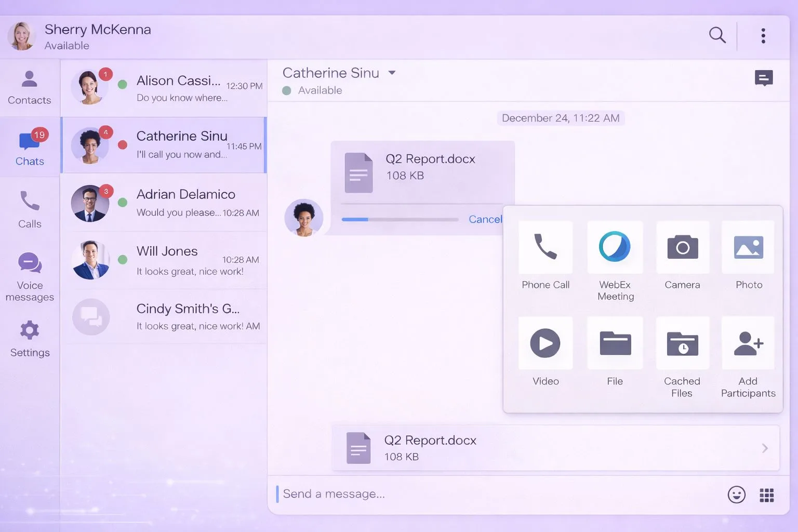
Task: Open the Will Jones conversation
Action: tap(164, 260)
